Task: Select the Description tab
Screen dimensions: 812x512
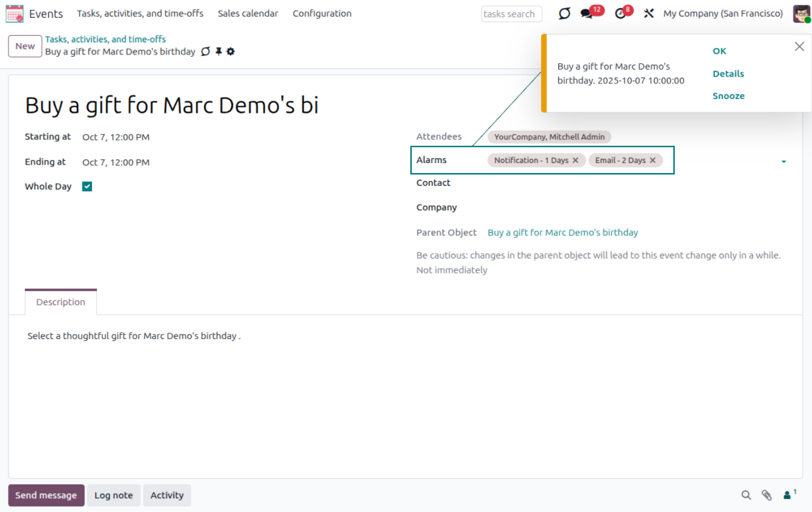Action: click(x=61, y=302)
